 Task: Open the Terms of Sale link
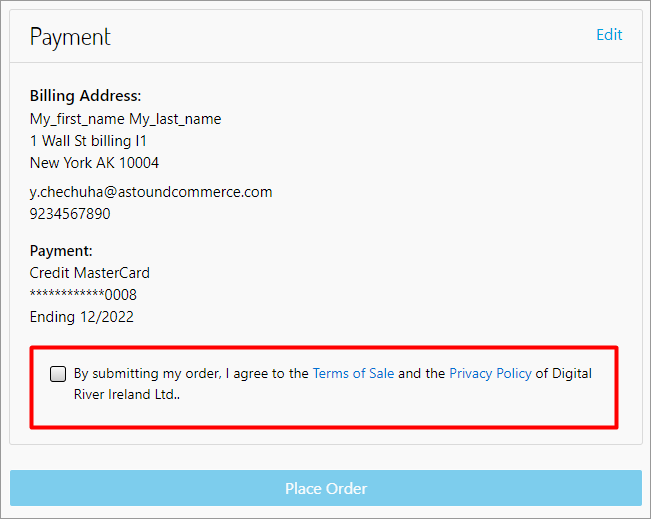pos(353,373)
